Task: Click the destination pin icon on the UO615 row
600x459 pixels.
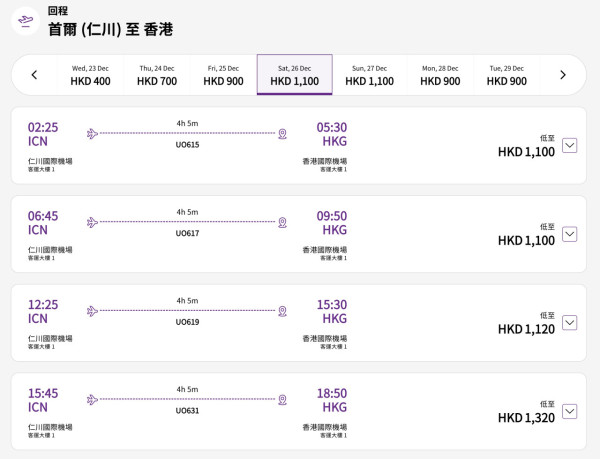Action: 282,134
